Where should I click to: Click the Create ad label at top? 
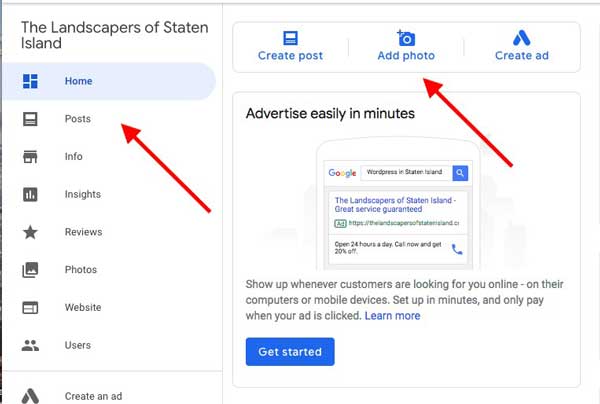[522, 56]
